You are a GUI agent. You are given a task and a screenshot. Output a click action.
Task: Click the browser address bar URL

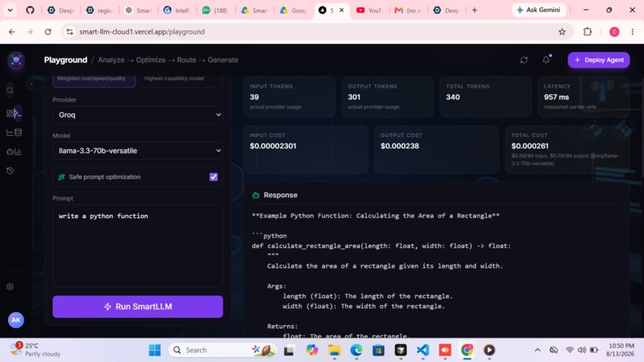tap(141, 32)
